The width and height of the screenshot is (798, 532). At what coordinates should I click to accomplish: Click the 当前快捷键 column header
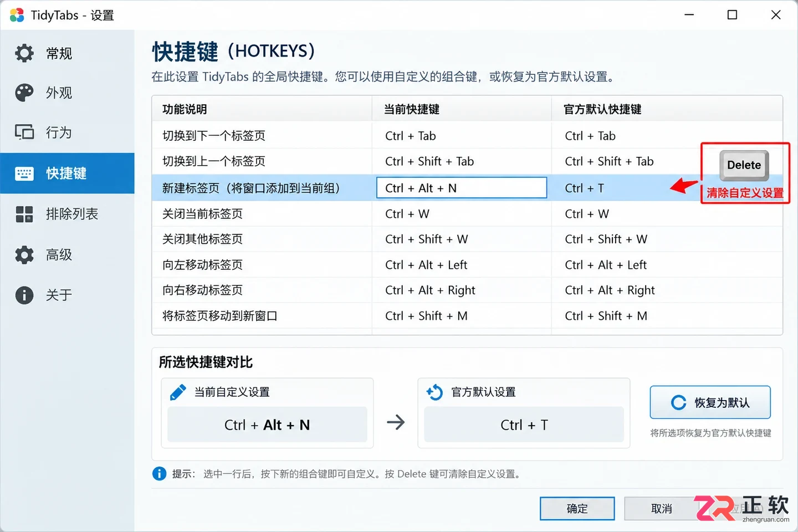coord(462,109)
